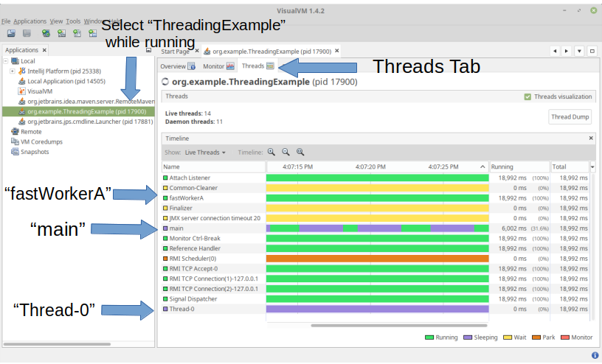Screen dimensions: 602x364
Task: Select org.example.ThreadingExample process in tree
Action: click(x=78, y=111)
